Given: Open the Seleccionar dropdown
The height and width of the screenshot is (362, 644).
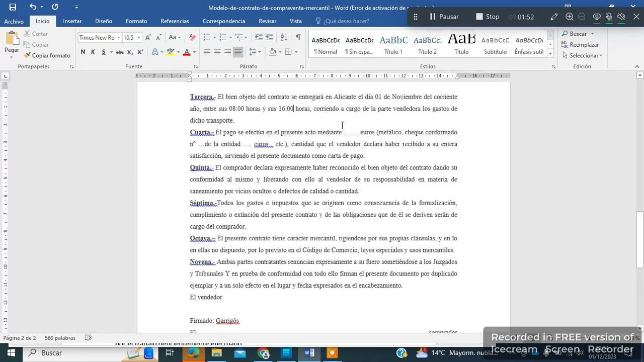Looking at the screenshot, I should 582,55.
